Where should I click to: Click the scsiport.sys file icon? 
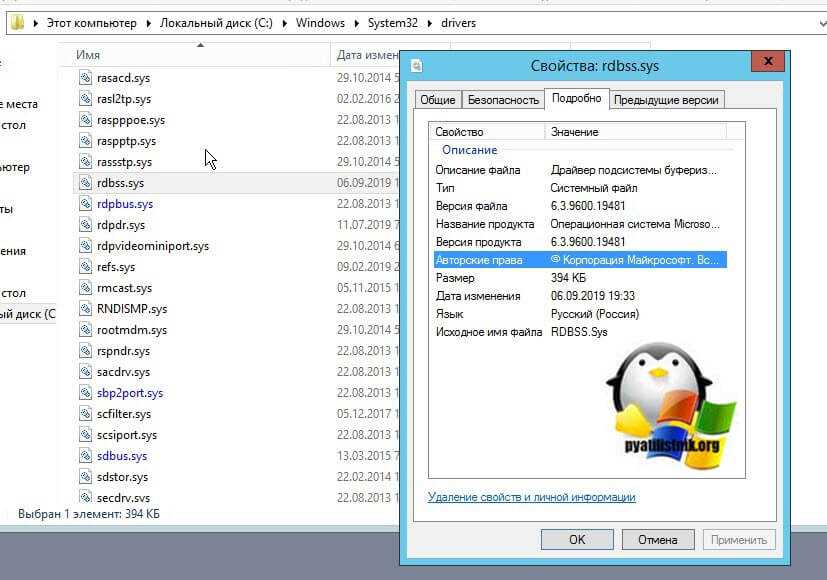coord(85,435)
